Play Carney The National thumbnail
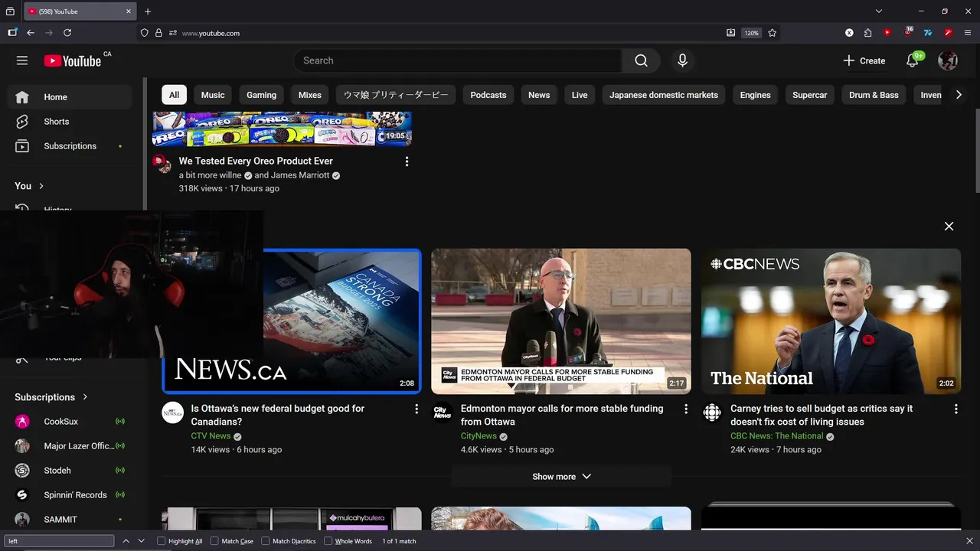Viewport: 980px width, 551px height. tap(831, 321)
